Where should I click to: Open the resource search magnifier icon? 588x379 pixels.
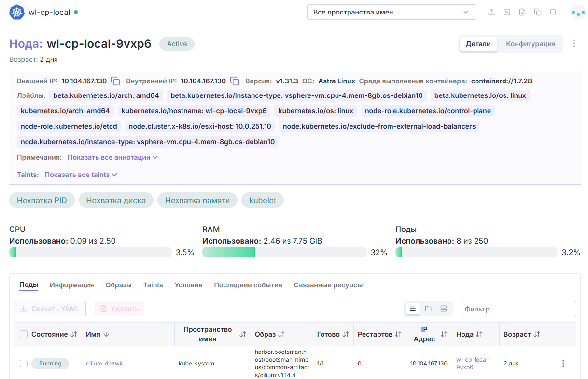coord(553,12)
